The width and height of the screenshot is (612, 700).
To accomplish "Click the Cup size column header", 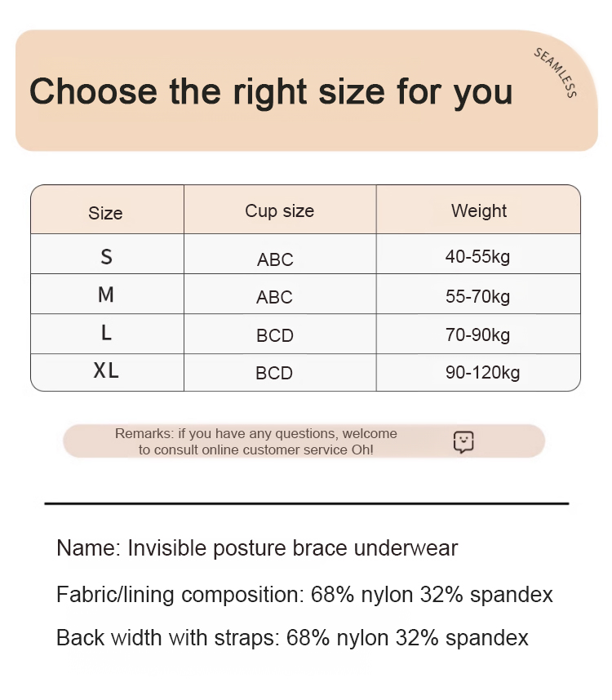I will pyautogui.click(x=279, y=211).
